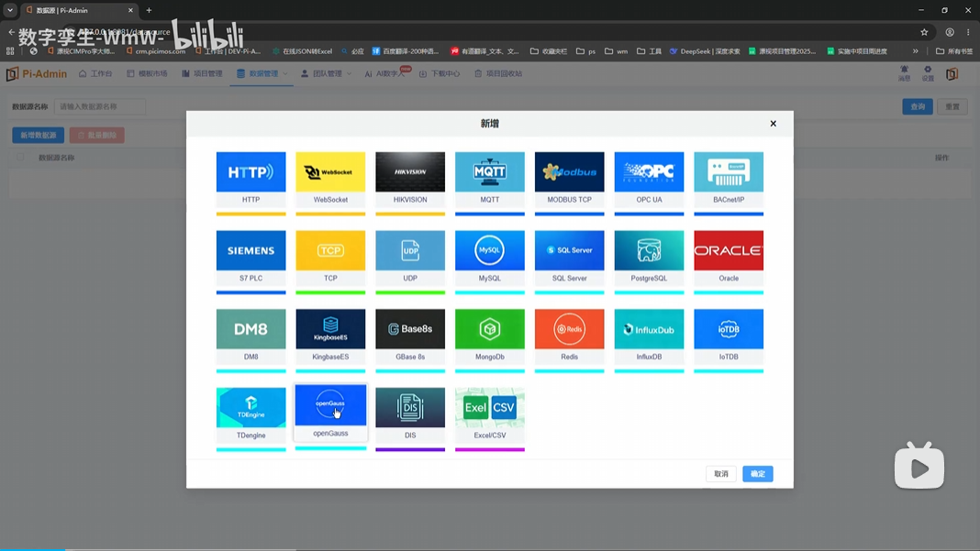Open the 工具 bookmarks folder
980x551 pixels.
649,51
